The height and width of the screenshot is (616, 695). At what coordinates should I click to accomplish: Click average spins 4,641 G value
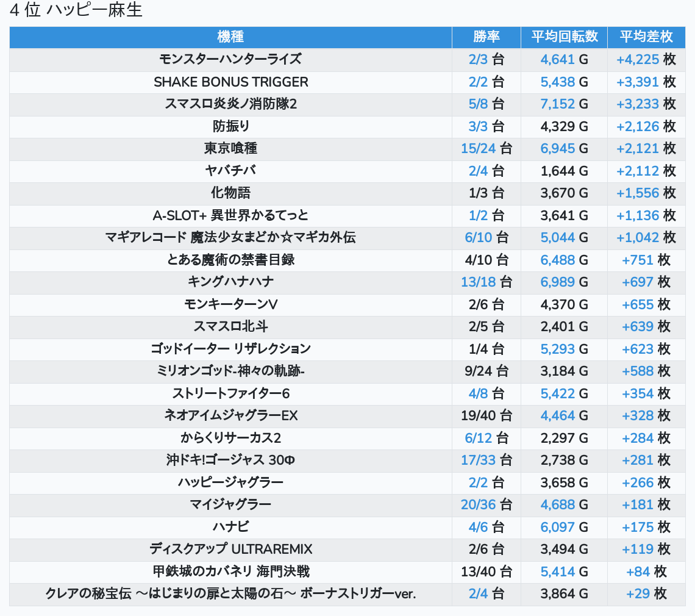565,59
